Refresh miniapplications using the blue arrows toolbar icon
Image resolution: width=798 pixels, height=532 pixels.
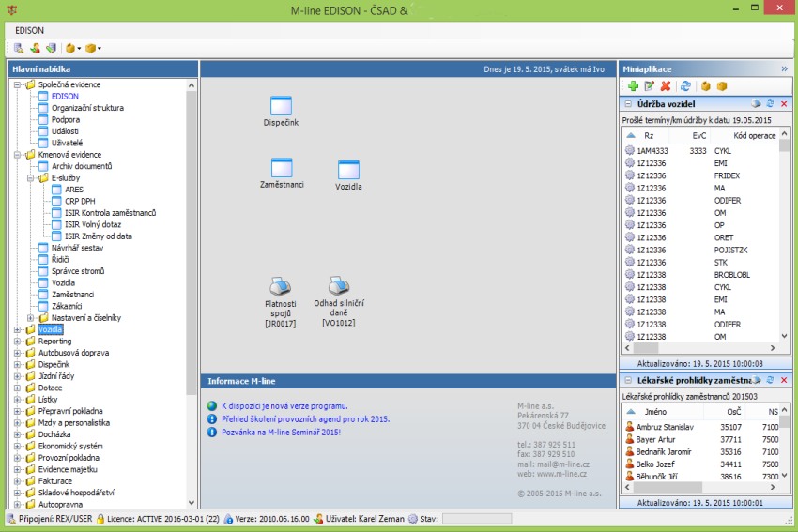[x=685, y=85]
